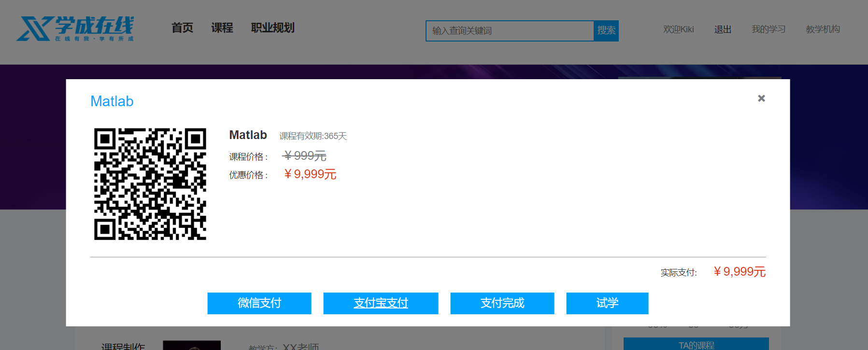Confirm with the 支付完成 button
This screenshot has width=868, height=350.
[502, 303]
